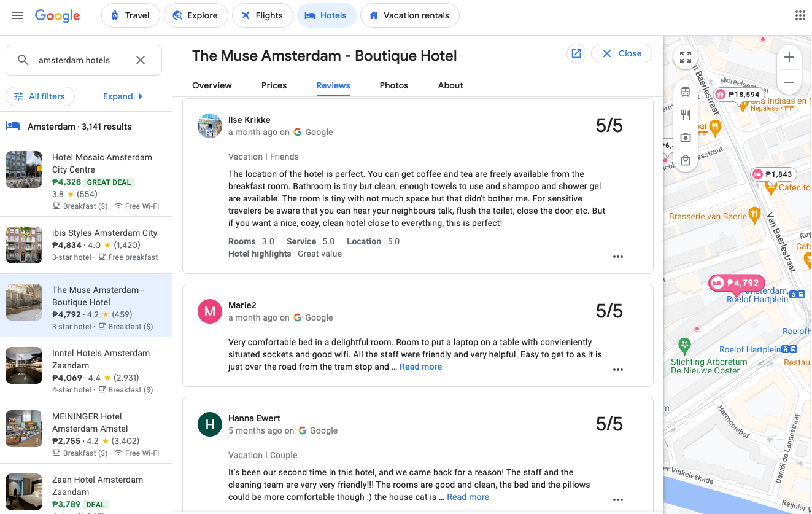Screen dimensions: 812x514
Task: Switch to the Photos tab
Action: 393,85
